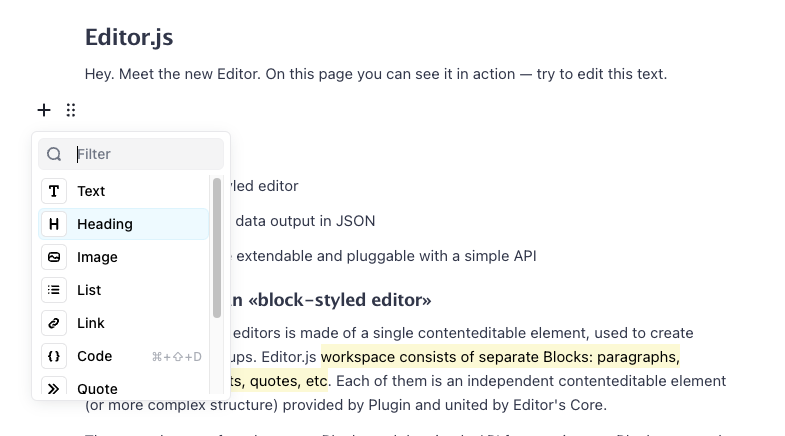The image size is (785, 436).
Task: Select the Text block "T" icon
Action: (54, 191)
